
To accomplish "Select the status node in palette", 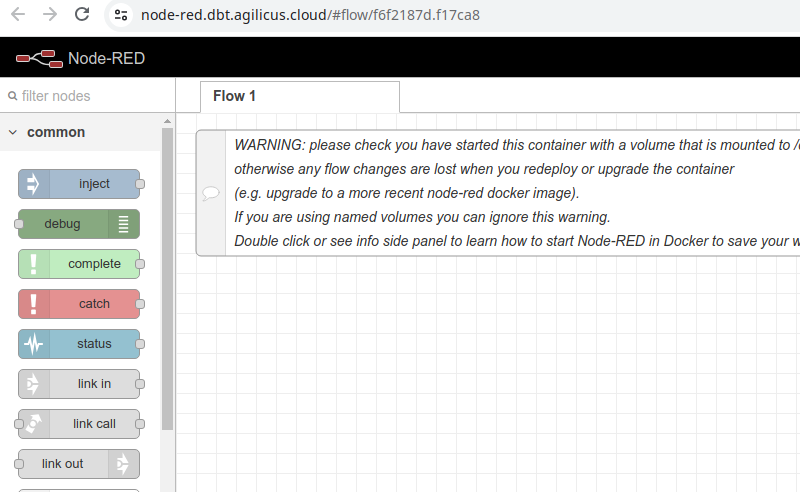I will pyautogui.click(x=79, y=344).
